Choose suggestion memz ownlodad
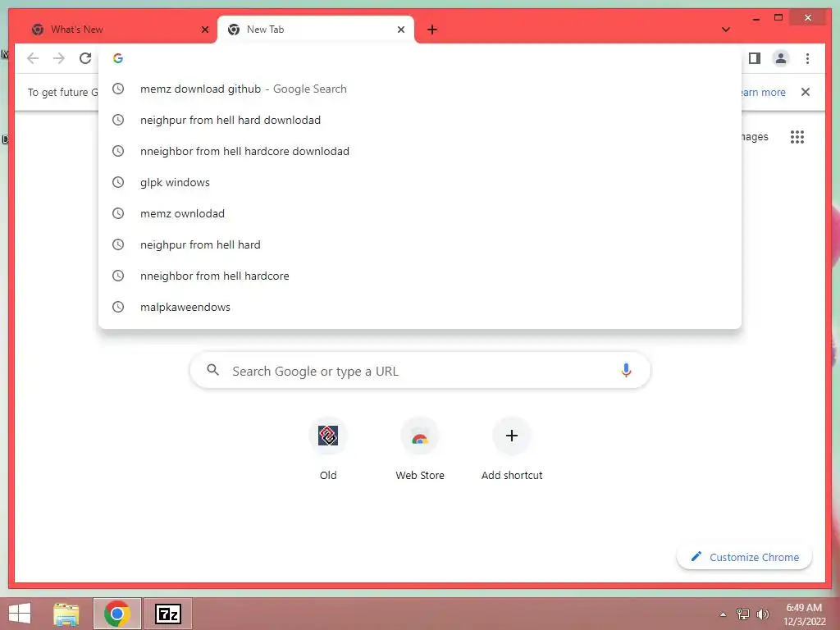 pos(420,213)
